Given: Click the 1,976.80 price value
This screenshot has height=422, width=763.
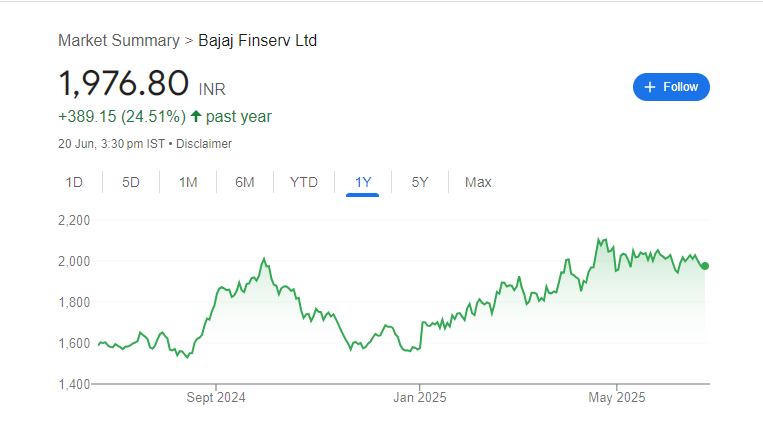Looking at the screenshot, I should click(x=123, y=83).
